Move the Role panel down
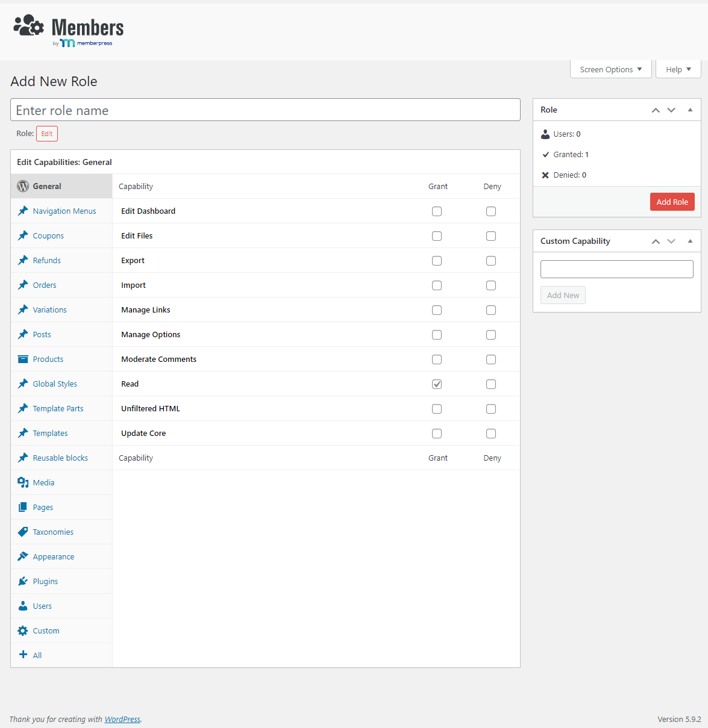 click(671, 110)
